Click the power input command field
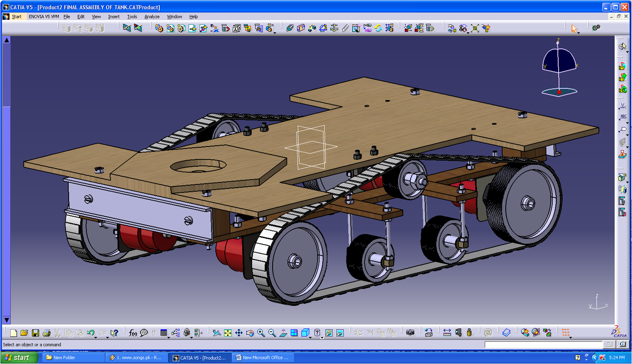Image resolution: width=632 pixels, height=364 pixels. pos(544,345)
